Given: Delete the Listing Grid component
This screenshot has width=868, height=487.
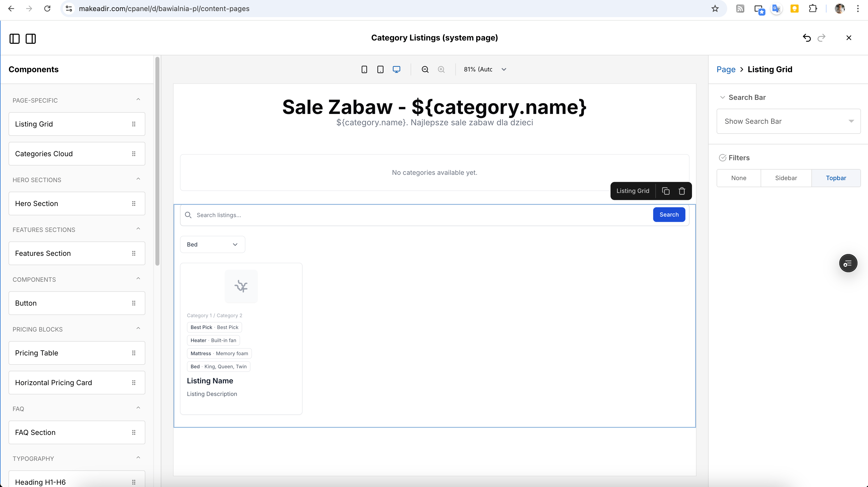Looking at the screenshot, I should pyautogui.click(x=682, y=191).
